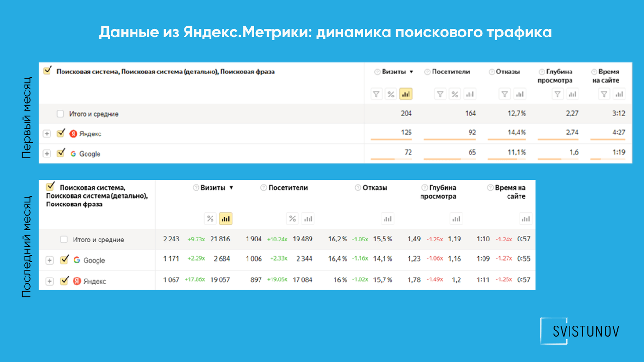Viewport: 644px width, 362px height.
Task: Show Время на сайте chart in first-month table
Action: click(619, 94)
